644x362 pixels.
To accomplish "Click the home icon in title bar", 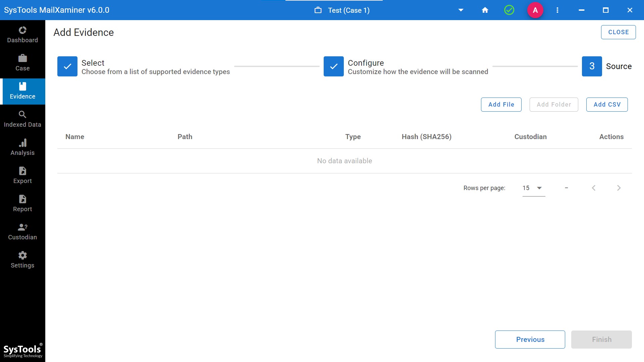I will 485,10.
